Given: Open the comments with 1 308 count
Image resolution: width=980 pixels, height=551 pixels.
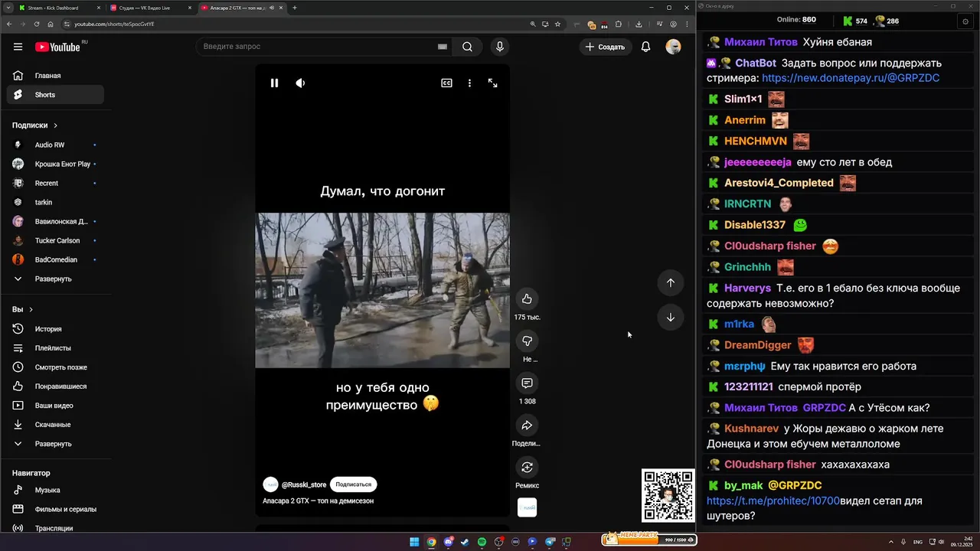Looking at the screenshot, I should point(527,383).
